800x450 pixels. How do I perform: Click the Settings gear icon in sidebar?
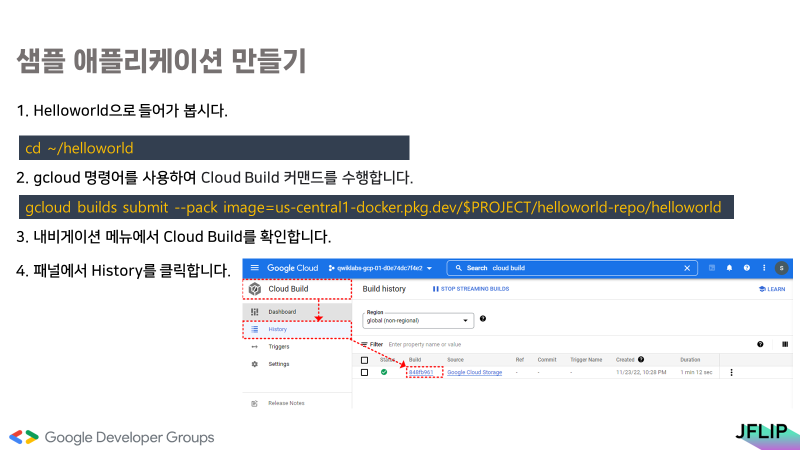click(255, 364)
